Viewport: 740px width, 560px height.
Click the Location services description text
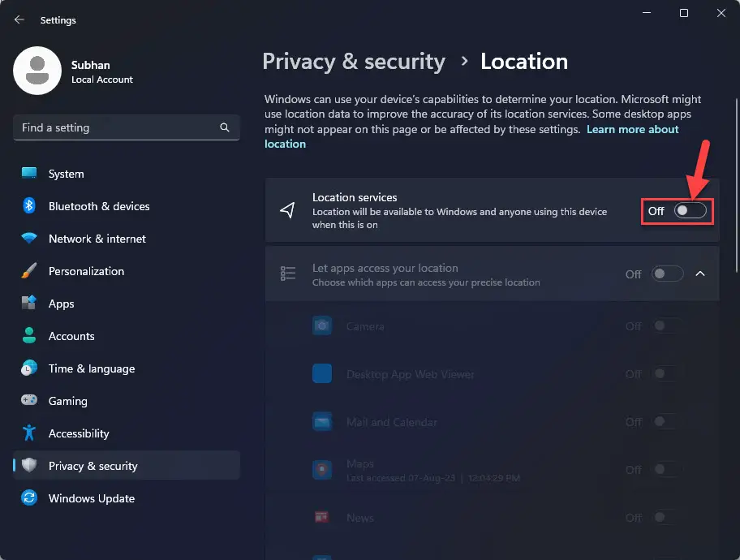point(459,218)
